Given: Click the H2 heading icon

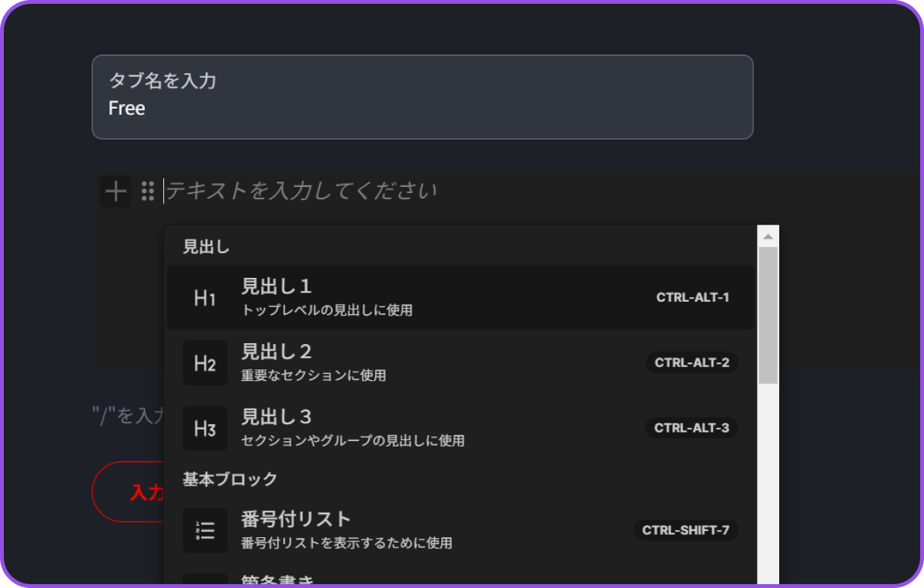Looking at the screenshot, I should tap(205, 363).
